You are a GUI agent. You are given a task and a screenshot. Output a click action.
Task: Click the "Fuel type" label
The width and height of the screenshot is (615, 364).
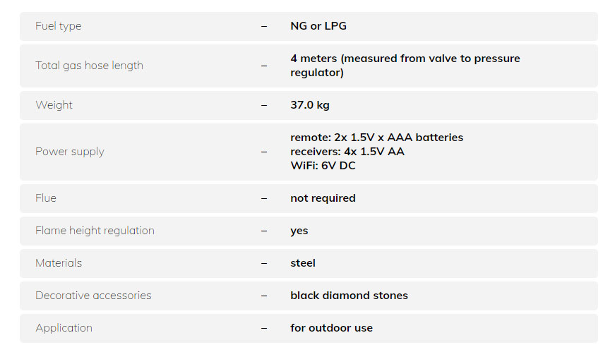(x=59, y=26)
